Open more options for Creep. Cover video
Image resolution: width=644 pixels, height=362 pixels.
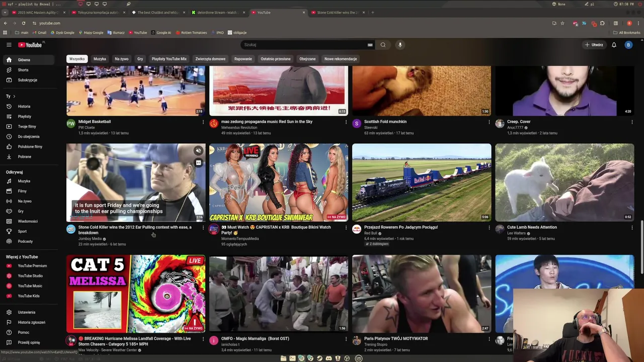[x=632, y=122]
